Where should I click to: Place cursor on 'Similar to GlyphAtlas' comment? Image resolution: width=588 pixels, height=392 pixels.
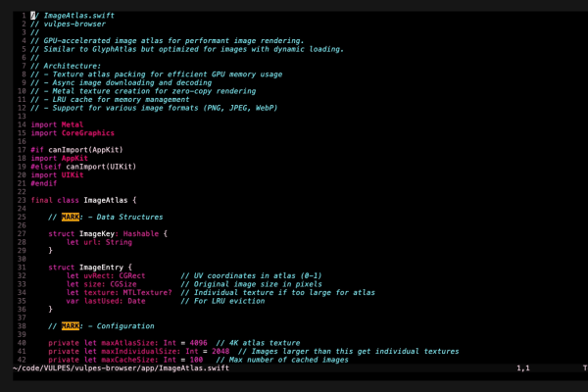(187, 49)
